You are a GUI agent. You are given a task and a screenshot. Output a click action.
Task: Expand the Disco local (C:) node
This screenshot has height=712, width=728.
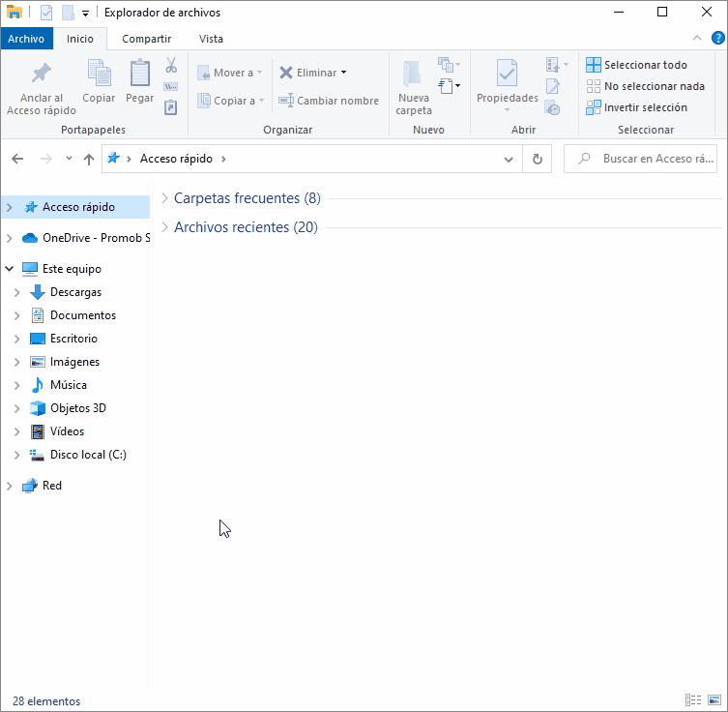tap(17, 455)
